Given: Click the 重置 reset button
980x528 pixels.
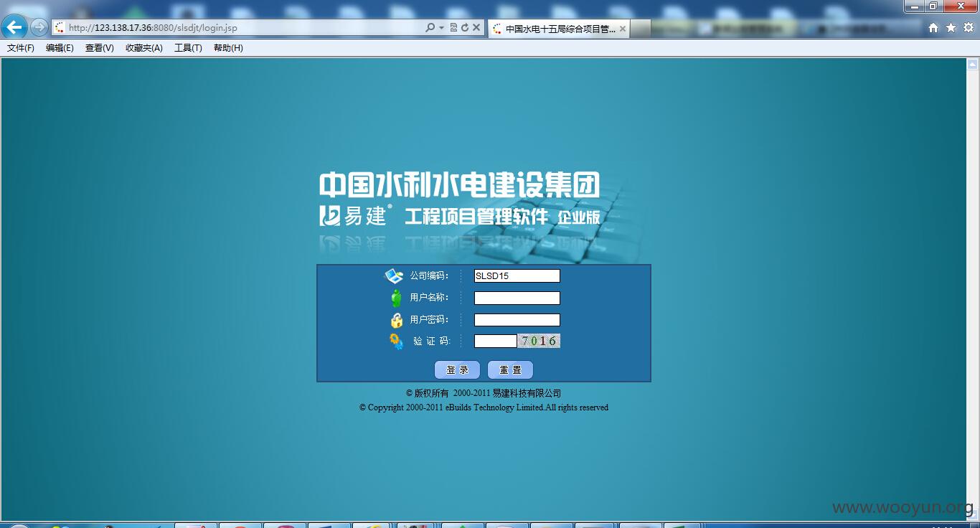Looking at the screenshot, I should pos(510,369).
